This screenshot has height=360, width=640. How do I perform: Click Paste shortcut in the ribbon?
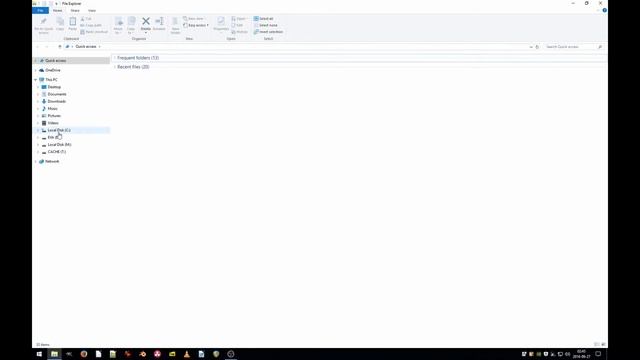[94, 32]
